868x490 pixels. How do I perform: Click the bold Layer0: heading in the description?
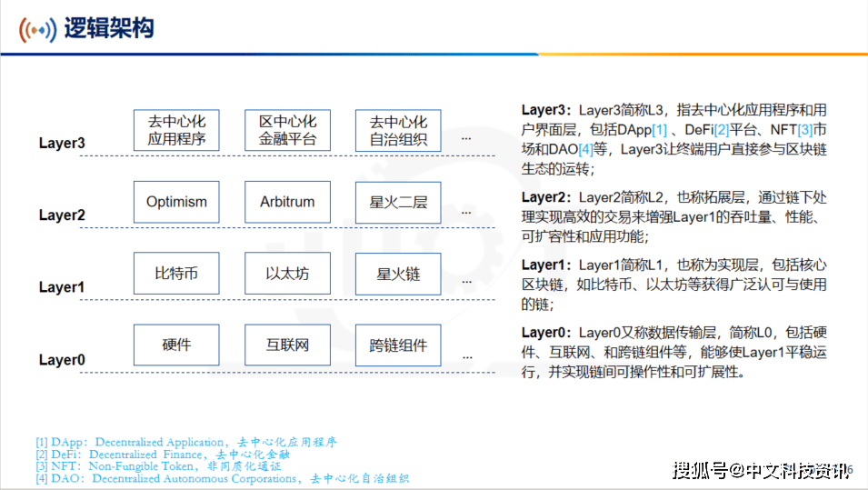coord(546,333)
